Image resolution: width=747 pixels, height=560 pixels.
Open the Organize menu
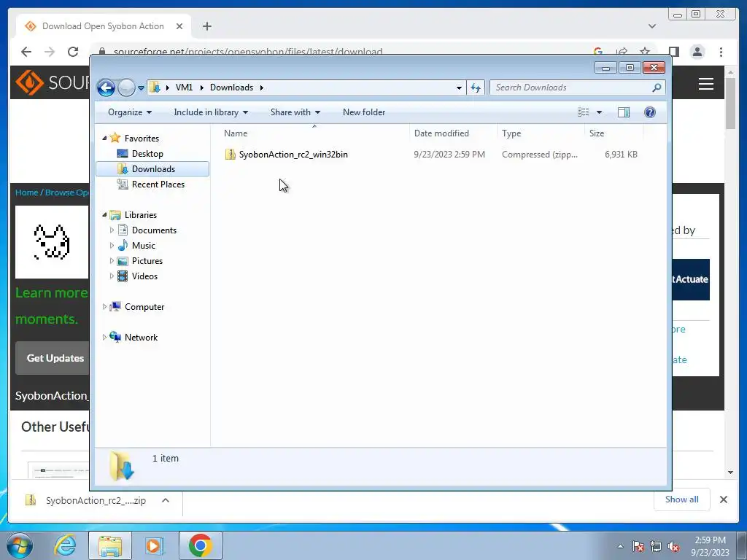[x=130, y=112]
